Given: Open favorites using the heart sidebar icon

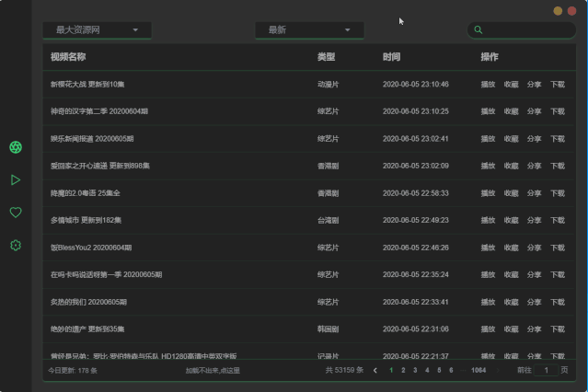Looking at the screenshot, I should (x=16, y=213).
